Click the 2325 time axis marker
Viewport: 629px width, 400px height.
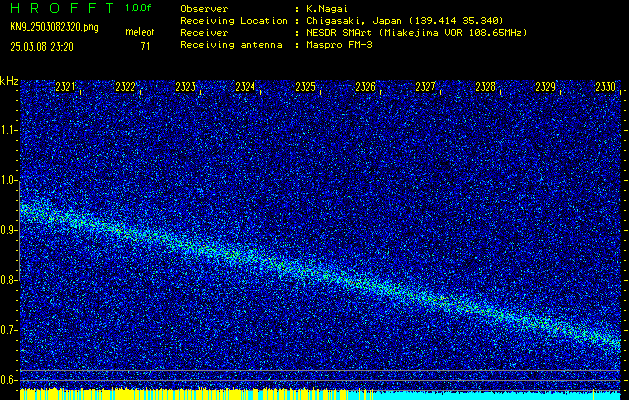tap(305, 87)
